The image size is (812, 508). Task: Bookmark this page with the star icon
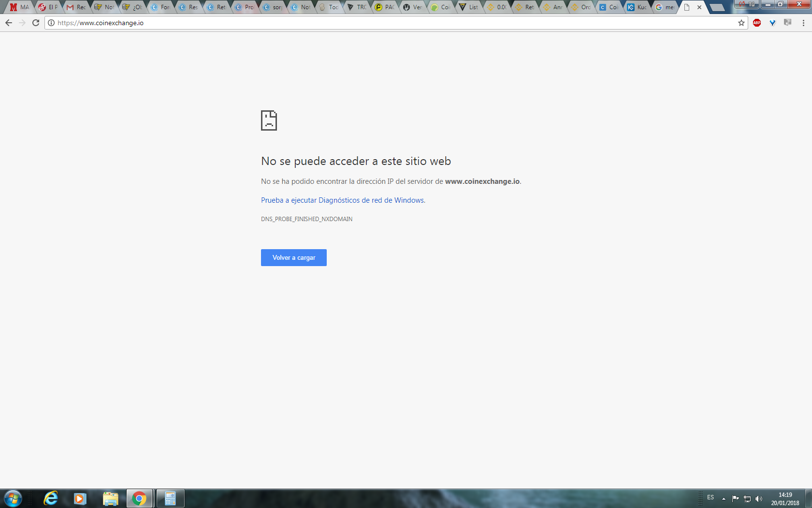pyautogui.click(x=741, y=23)
